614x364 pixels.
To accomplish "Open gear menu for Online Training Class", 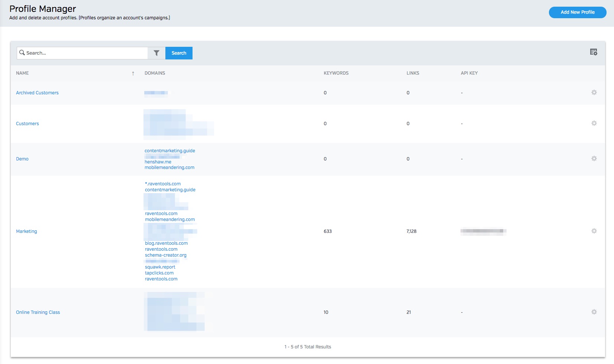I will point(594,312).
